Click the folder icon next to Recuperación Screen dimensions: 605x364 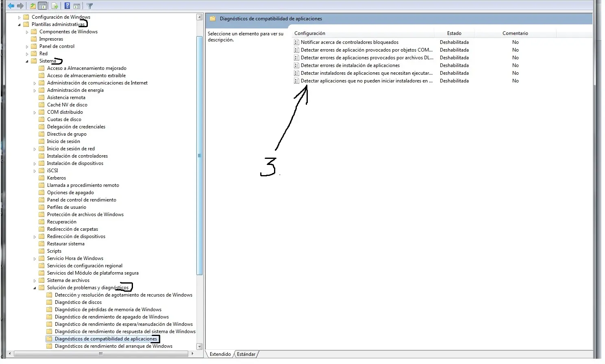coord(41,222)
